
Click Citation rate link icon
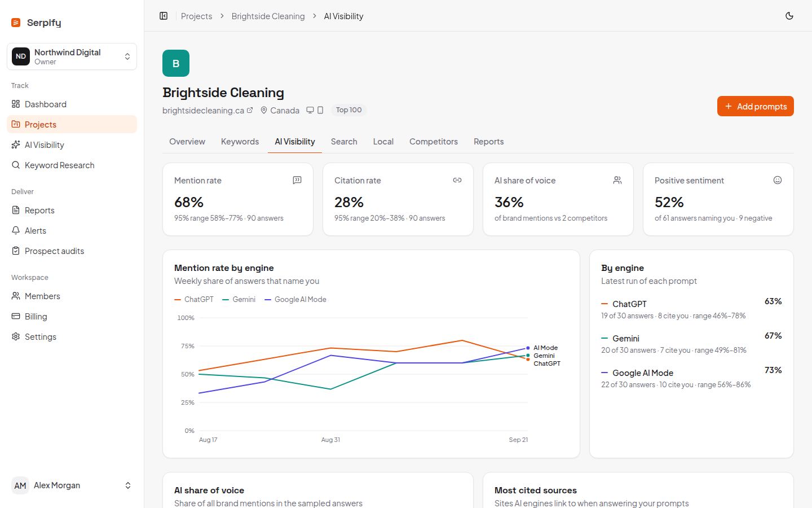tap(457, 180)
